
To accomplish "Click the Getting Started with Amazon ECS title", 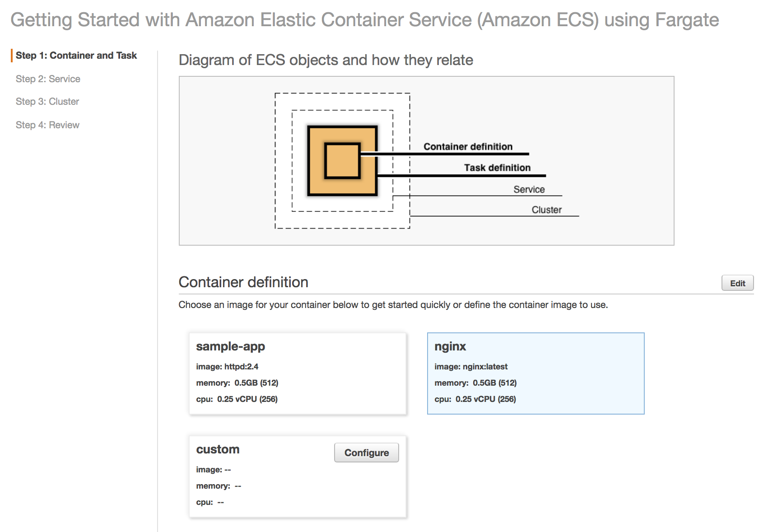I will click(364, 20).
